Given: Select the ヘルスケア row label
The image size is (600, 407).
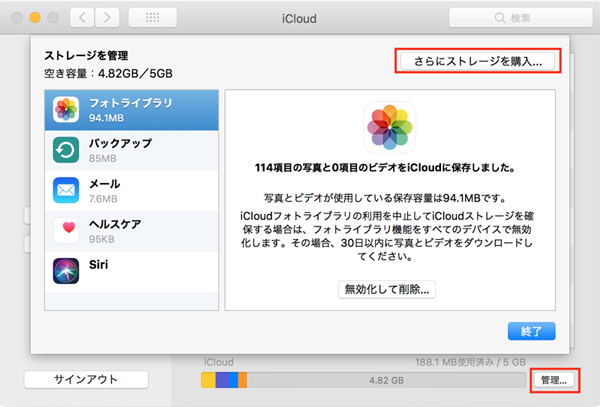Looking at the screenshot, I should coord(115,224).
